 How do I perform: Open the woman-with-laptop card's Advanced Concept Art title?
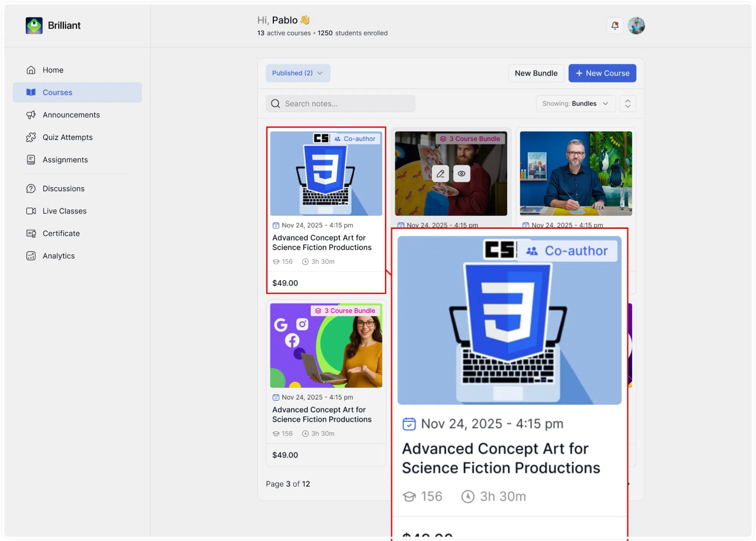[322, 415]
